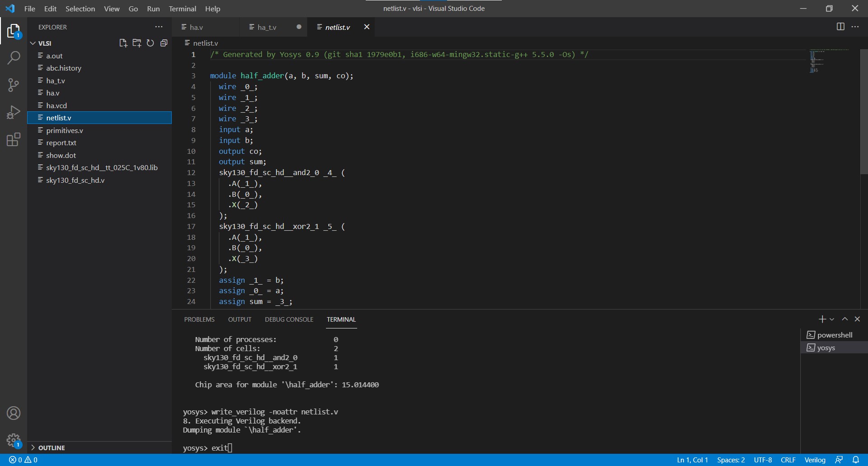The height and width of the screenshot is (466, 868).
Task: Open the Terminal menu
Action: [x=182, y=9]
